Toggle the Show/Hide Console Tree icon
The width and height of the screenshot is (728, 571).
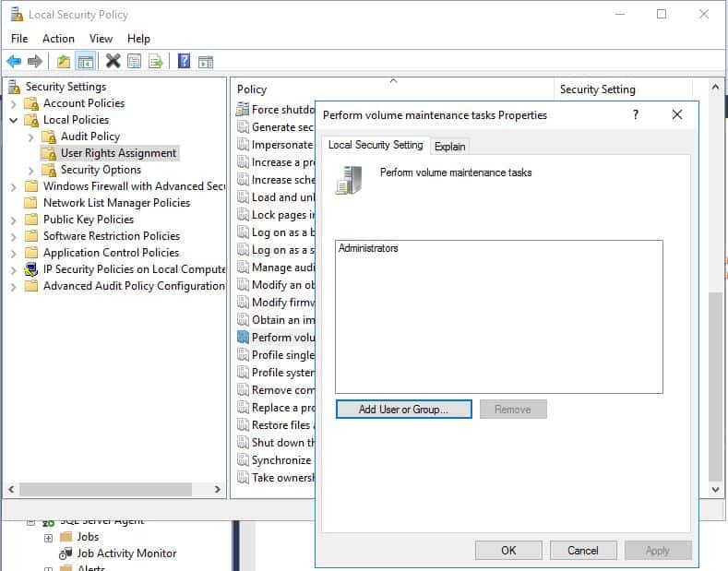coord(85,62)
